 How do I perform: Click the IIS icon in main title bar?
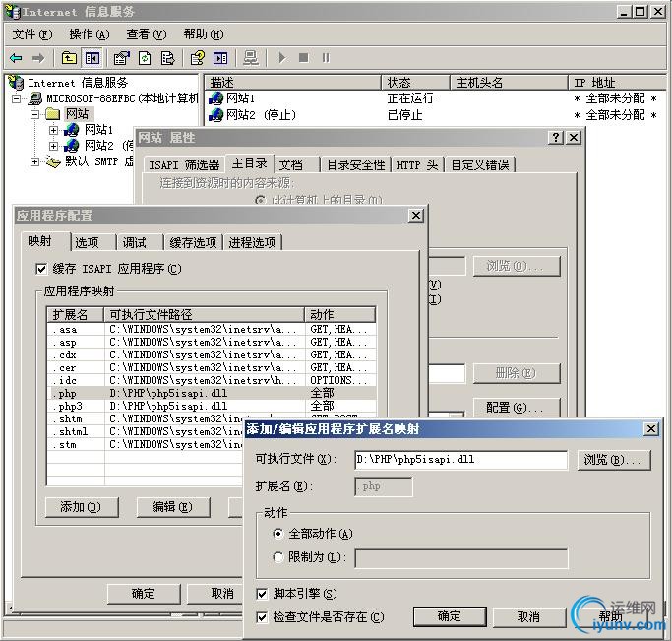pyautogui.click(x=13, y=12)
